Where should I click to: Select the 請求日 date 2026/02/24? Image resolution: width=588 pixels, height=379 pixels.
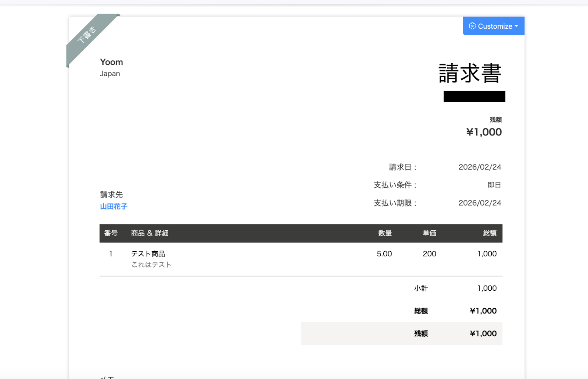[480, 167]
